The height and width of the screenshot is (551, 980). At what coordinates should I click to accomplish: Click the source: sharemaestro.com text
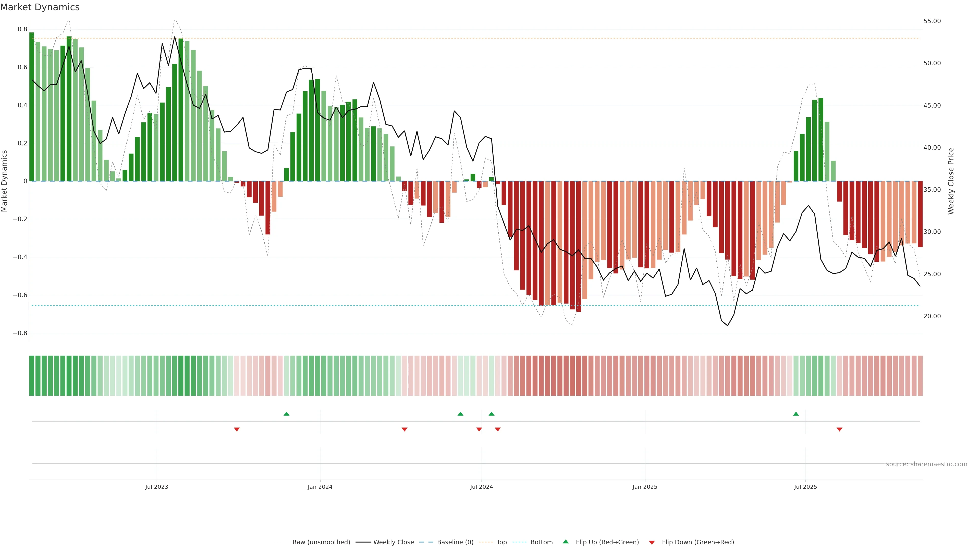tap(926, 464)
